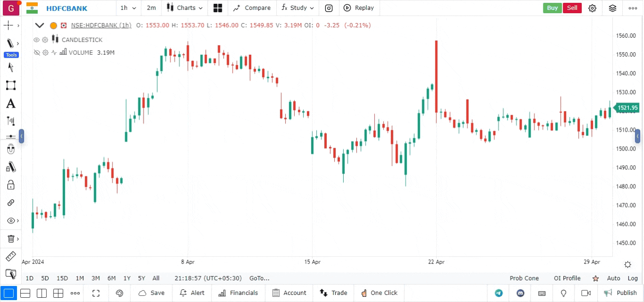Open the 1h interval dropdown
The image size is (644, 302).
click(x=128, y=8)
